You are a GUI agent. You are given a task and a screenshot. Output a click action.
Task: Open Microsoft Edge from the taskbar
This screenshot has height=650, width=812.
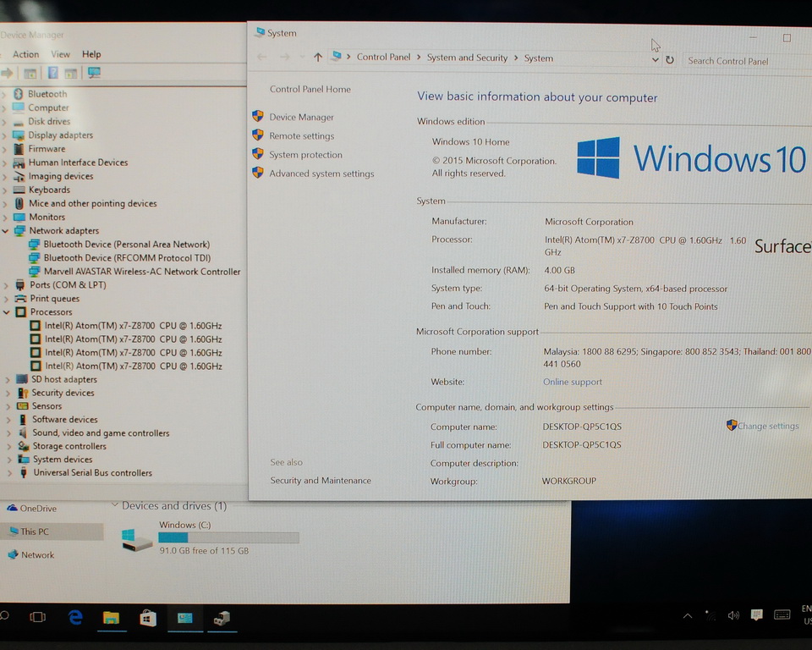coord(75,617)
